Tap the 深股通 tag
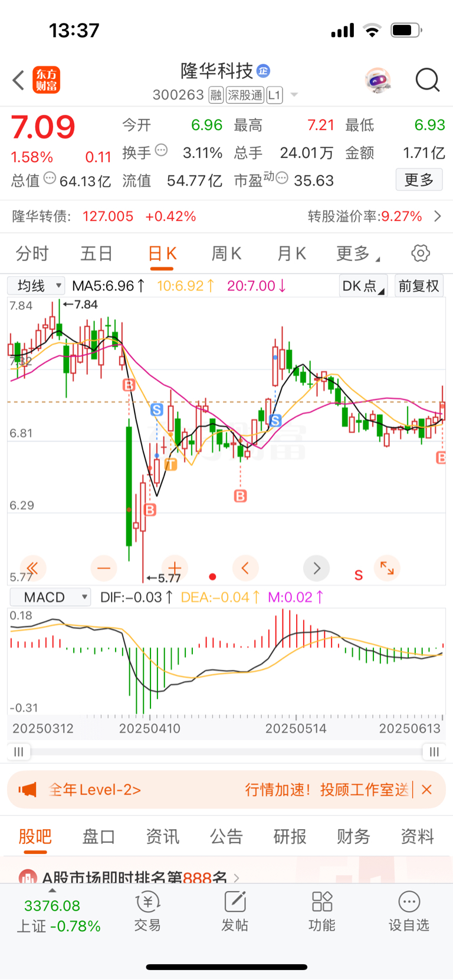Screen dimensions: 453x980 (x=245, y=95)
